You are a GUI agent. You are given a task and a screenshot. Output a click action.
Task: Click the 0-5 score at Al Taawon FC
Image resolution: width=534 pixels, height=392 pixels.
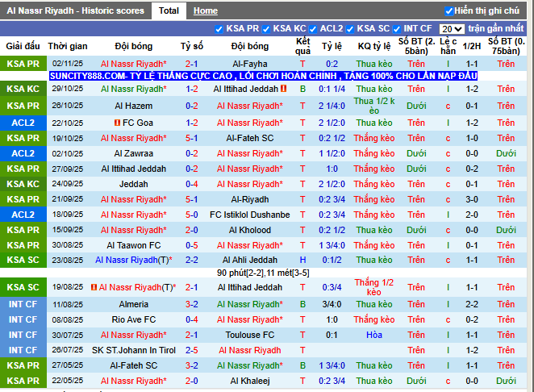[x=191, y=245]
